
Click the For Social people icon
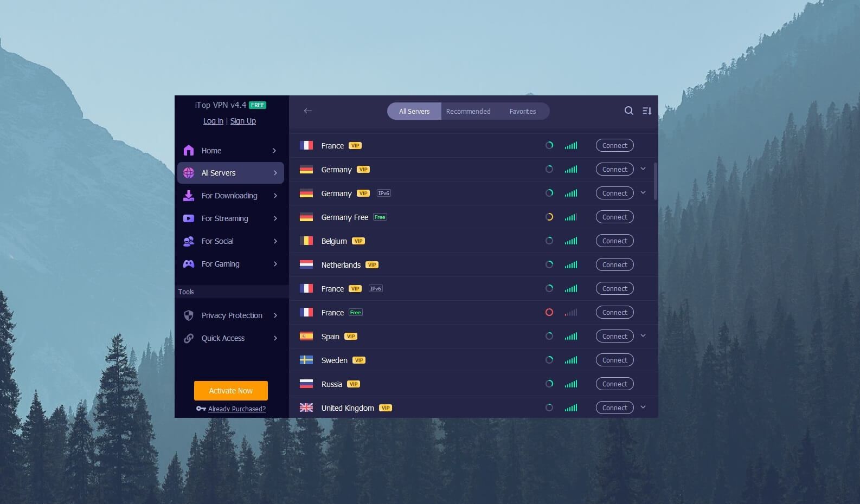click(x=189, y=241)
